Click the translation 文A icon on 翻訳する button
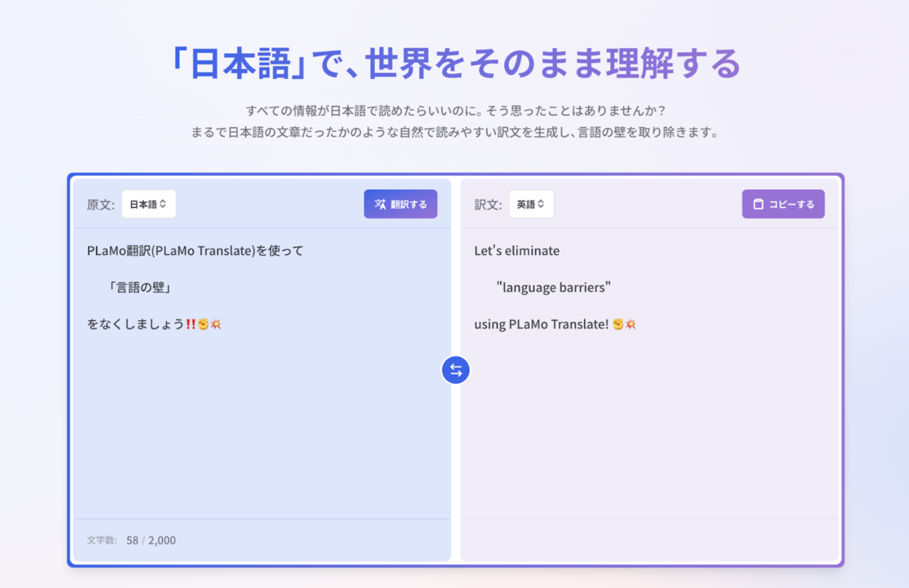This screenshot has height=588, width=909. click(x=380, y=204)
